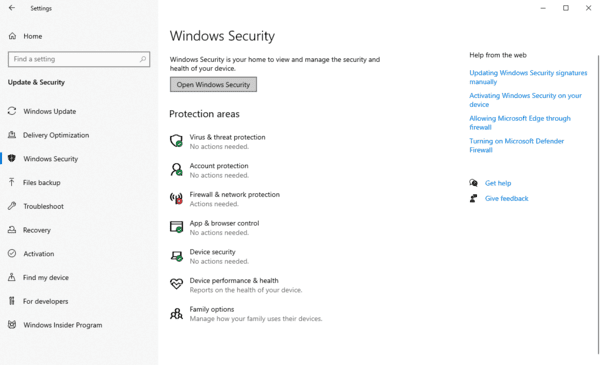Click the Delivery Optimization icon
The image size is (600, 365).
click(x=12, y=135)
